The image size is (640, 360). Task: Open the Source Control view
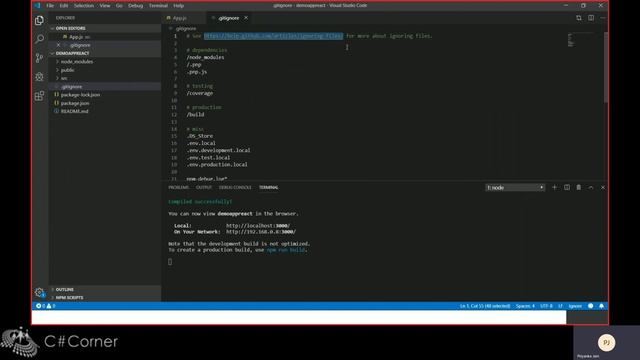pos(39,58)
